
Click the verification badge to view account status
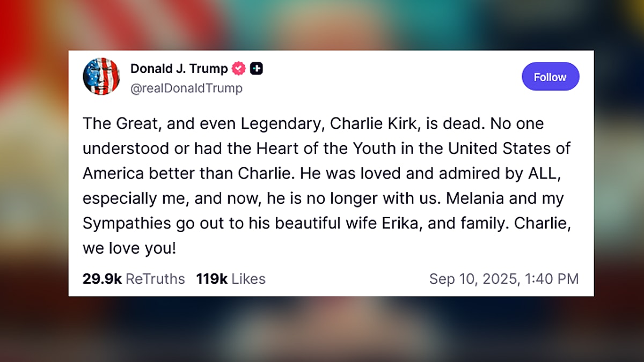tap(238, 68)
